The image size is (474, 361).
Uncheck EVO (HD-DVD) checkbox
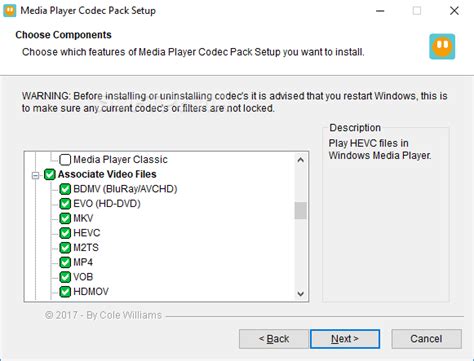[65, 204]
